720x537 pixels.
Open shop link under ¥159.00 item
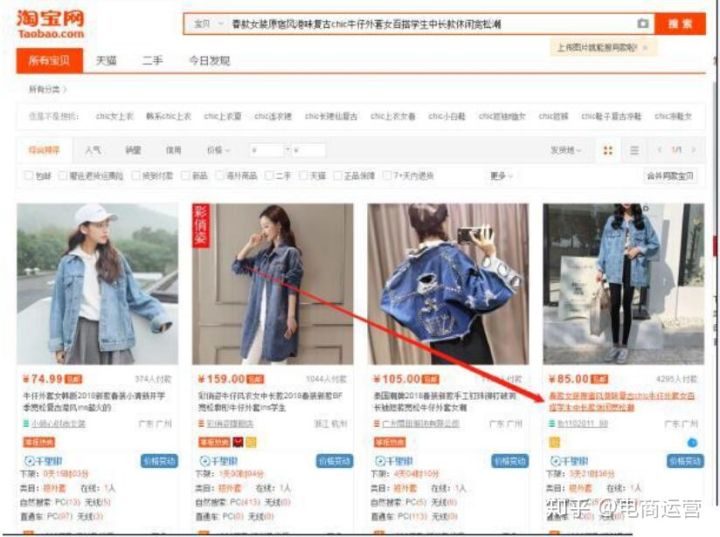[x=230, y=424]
